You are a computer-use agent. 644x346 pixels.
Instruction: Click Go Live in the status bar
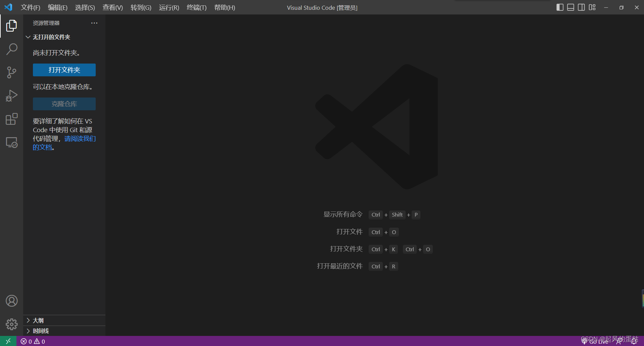tap(595, 342)
